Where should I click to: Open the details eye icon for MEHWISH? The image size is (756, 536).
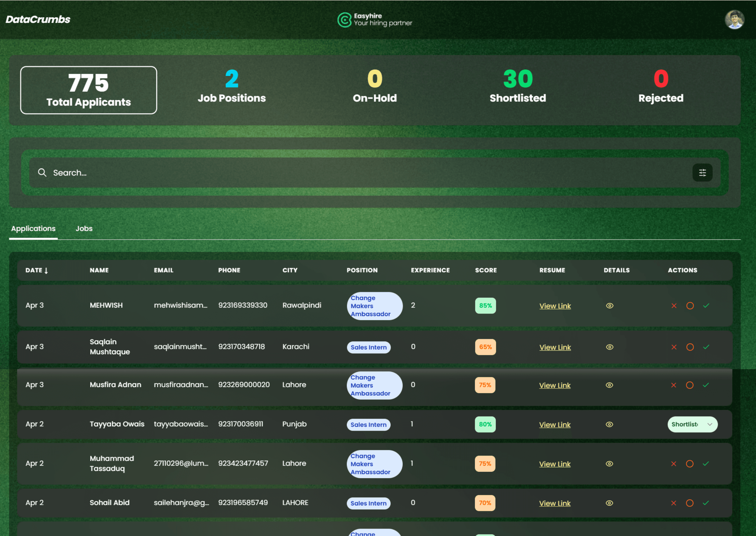coord(610,306)
